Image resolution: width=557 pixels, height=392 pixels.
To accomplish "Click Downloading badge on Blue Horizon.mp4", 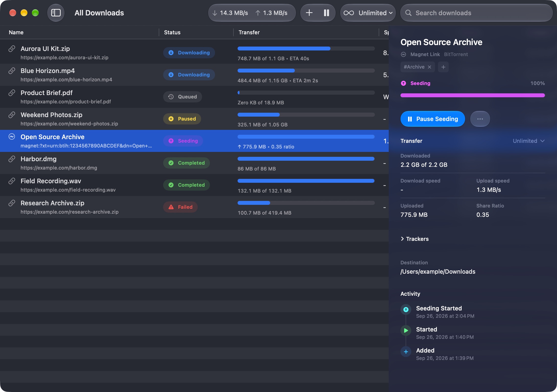I will [x=189, y=75].
